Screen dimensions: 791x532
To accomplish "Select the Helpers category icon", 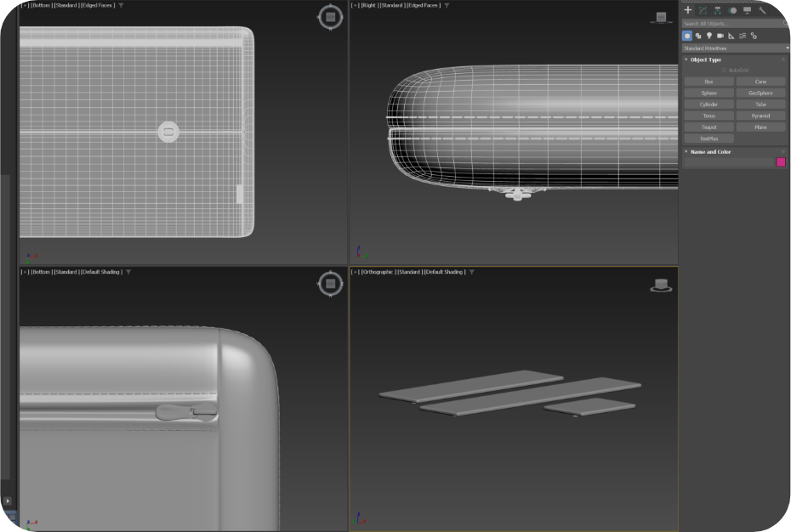I will click(x=731, y=36).
